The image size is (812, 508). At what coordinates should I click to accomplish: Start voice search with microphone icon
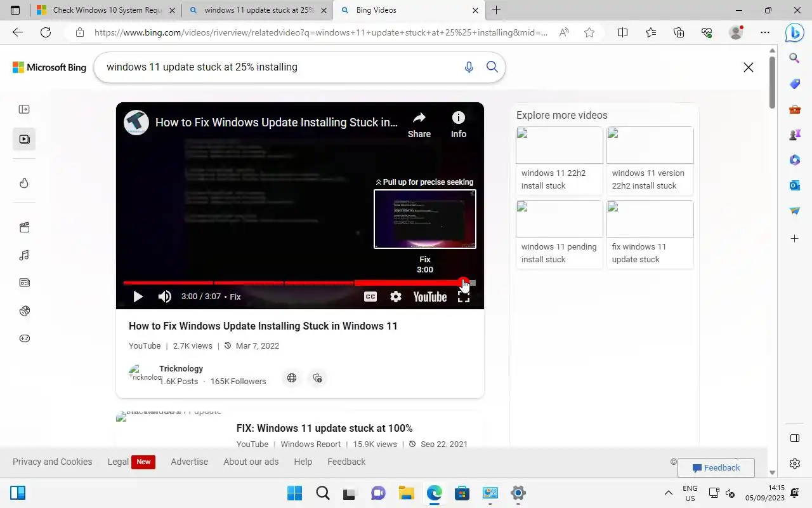469,67
